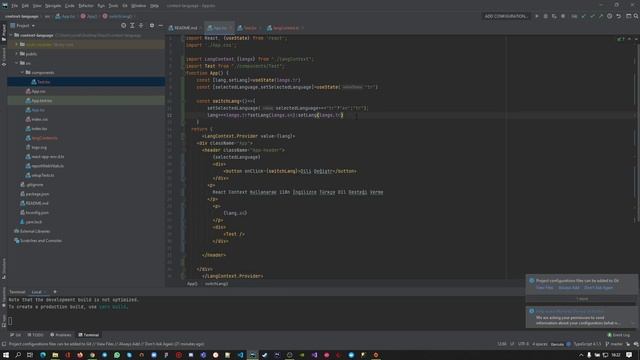
Task: Open the File menu
Action: [x=15, y=6]
